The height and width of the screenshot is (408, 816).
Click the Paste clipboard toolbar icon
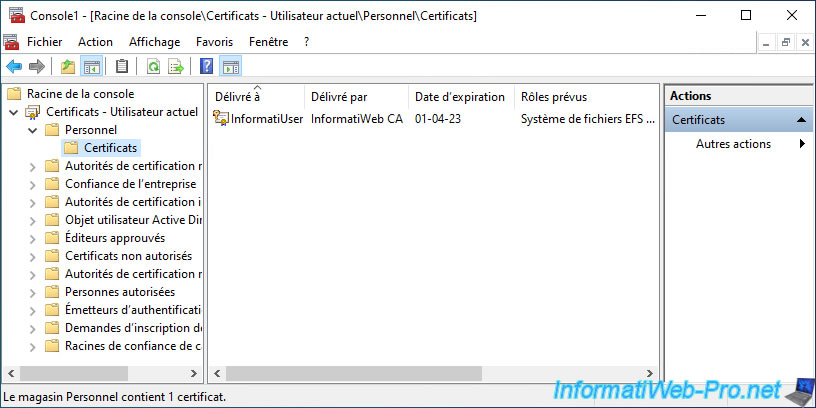tap(122, 67)
